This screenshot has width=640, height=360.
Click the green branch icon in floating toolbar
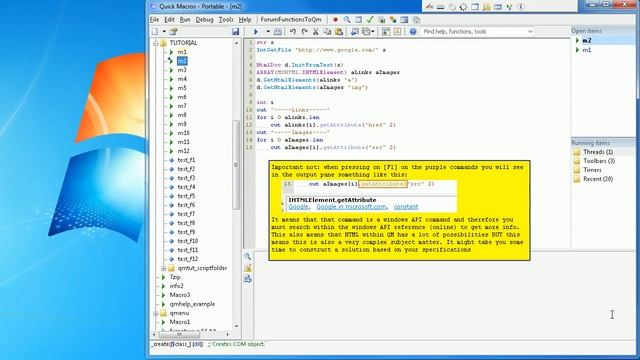(509, 7)
